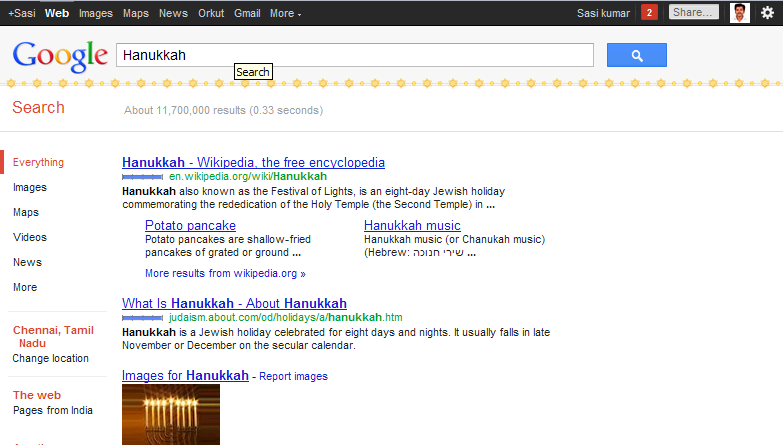
Task: Open Images for Hanukkah link
Action: pos(185,376)
